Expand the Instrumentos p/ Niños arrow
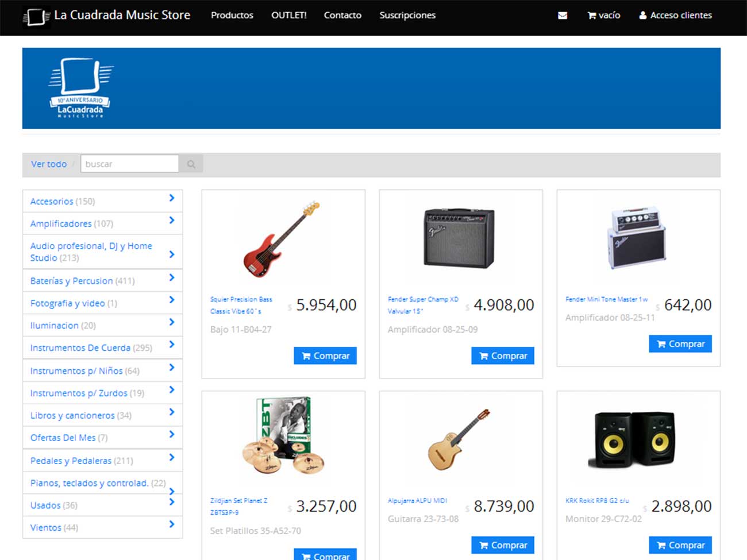The height and width of the screenshot is (560, 747). point(171,368)
